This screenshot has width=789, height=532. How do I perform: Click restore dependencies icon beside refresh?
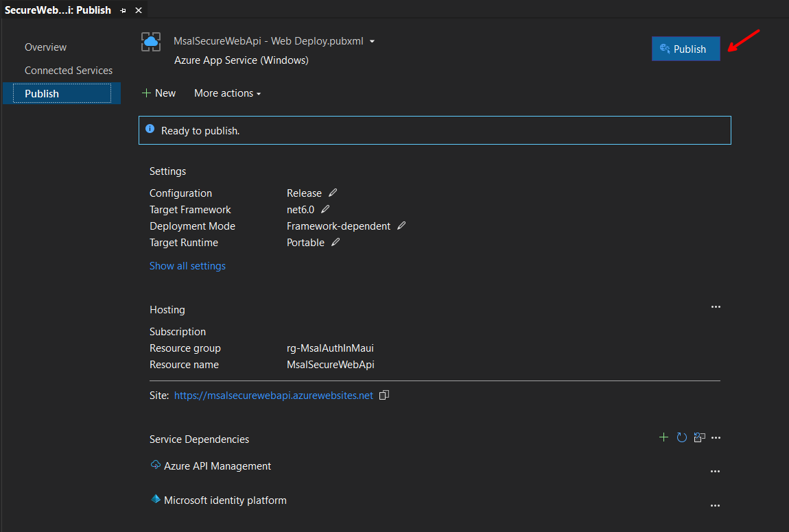(x=699, y=437)
